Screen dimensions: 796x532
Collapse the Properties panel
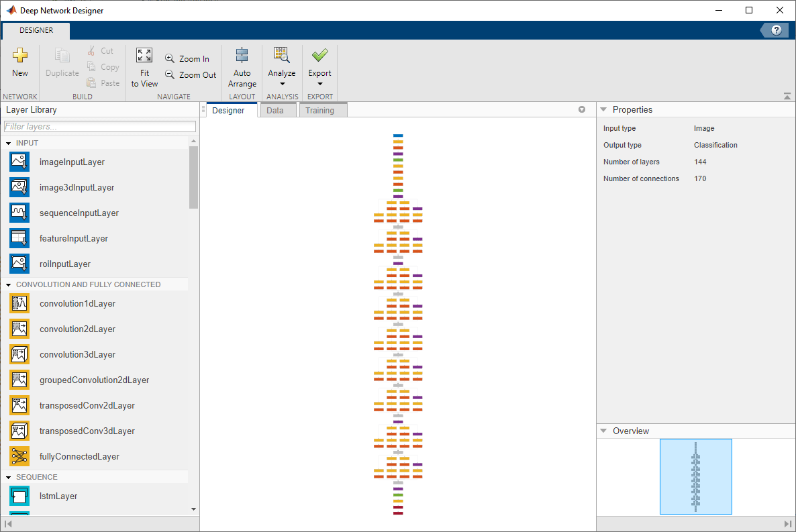pyautogui.click(x=603, y=109)
